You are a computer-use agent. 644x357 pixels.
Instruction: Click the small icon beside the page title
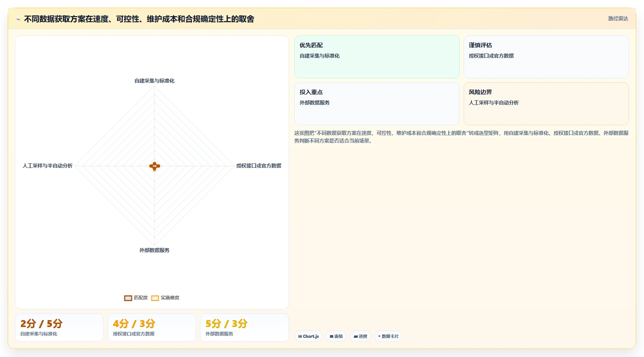pos(18,19)
